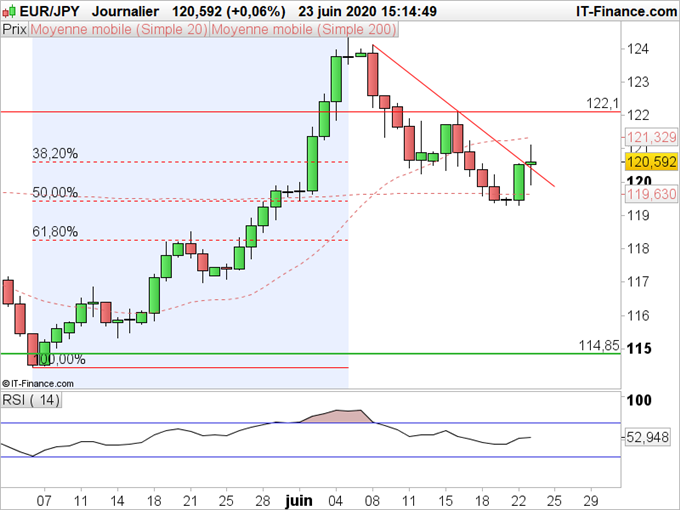Viewport: 680px width, 510px height.
Task: Click the 121,329 moving average price tag
Action: coord(651,137)
